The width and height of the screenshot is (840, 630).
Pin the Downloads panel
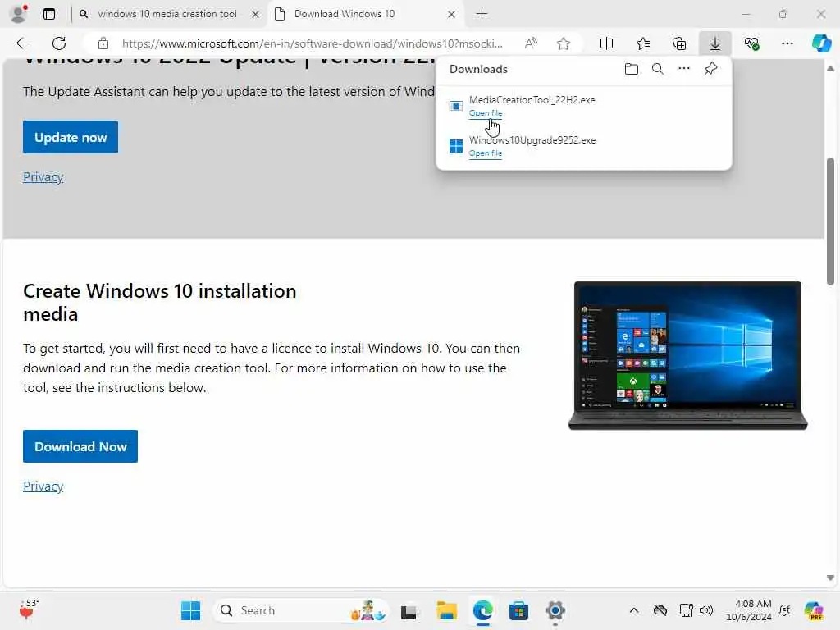[711, 69]
